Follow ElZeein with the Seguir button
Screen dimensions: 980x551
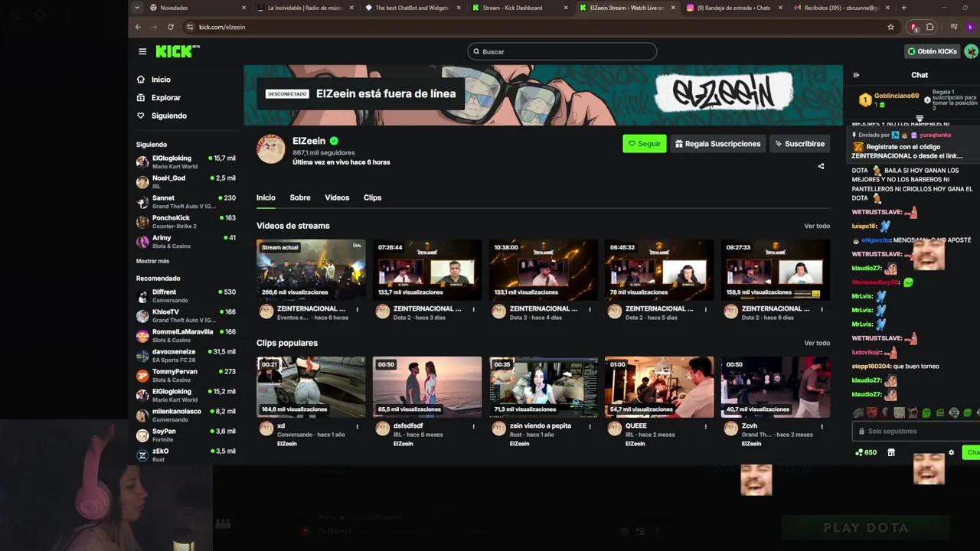click(645, 144)
